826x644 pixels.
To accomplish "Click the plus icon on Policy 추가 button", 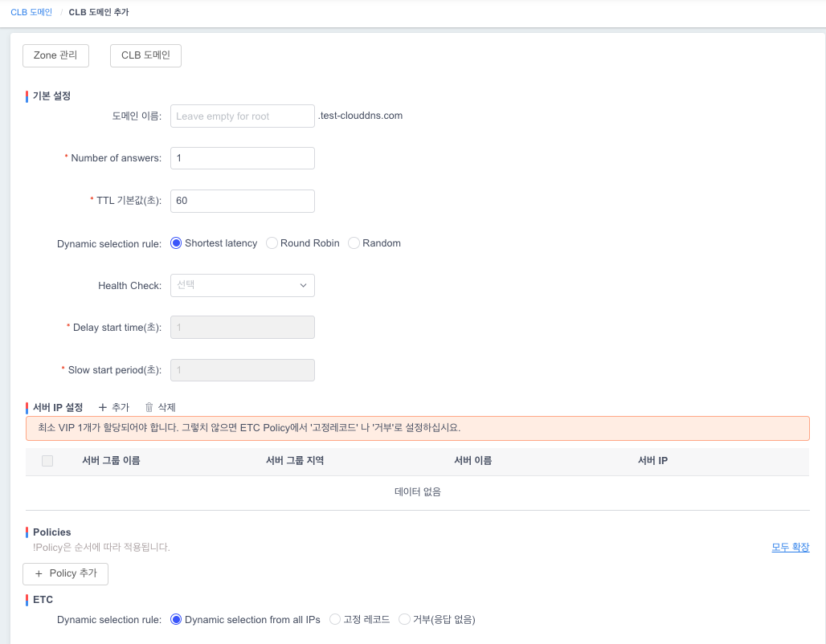I will point(39,573).
